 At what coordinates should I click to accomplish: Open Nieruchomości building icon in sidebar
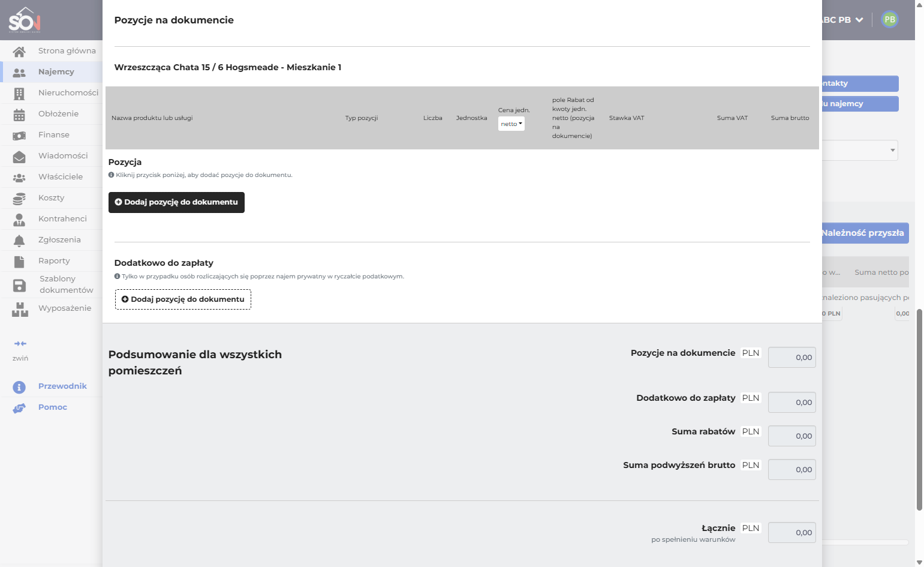click(x=19, y=94)
